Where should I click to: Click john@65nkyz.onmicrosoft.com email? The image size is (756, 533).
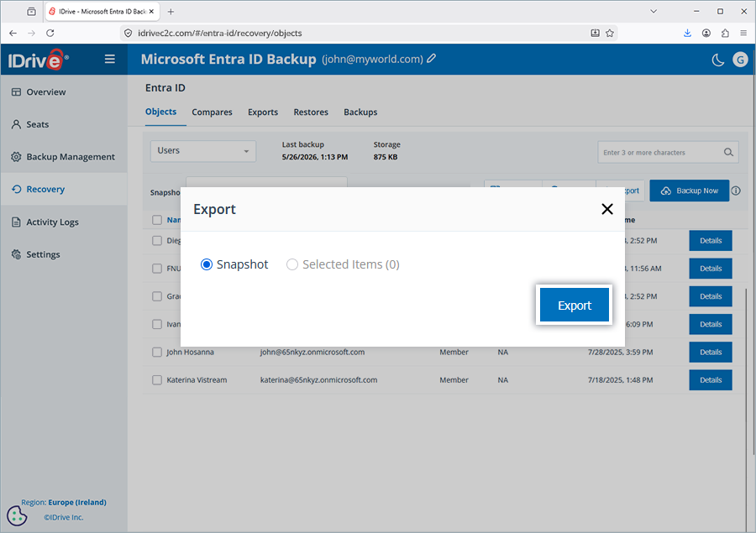(x=312, y=353)
